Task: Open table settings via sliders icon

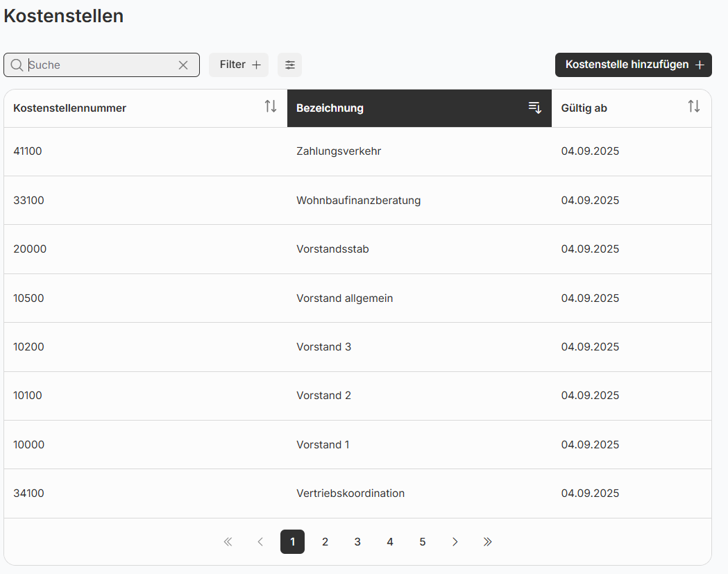Action: pyautogui.click(x=289, y=65)
